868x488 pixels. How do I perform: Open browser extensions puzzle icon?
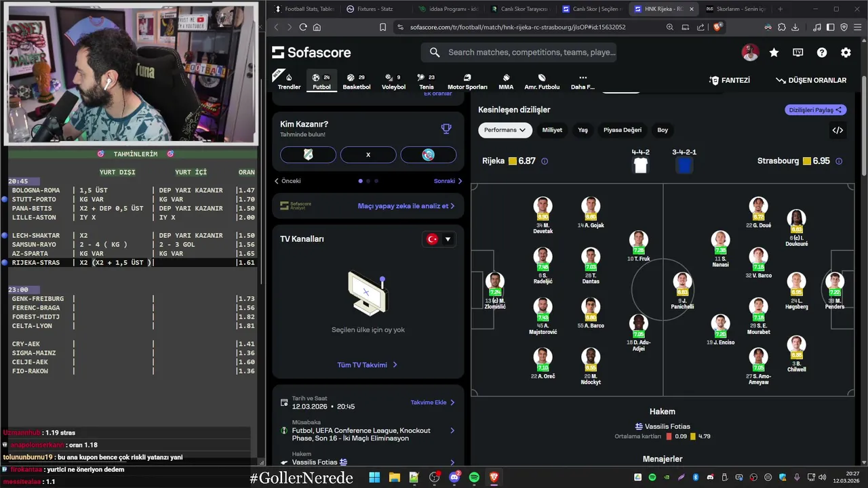782,27
